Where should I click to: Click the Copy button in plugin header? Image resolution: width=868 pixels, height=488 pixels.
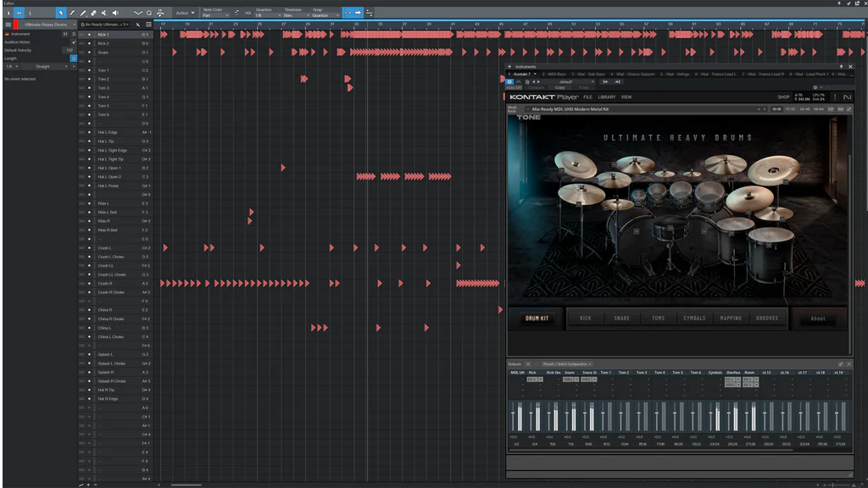560,87
